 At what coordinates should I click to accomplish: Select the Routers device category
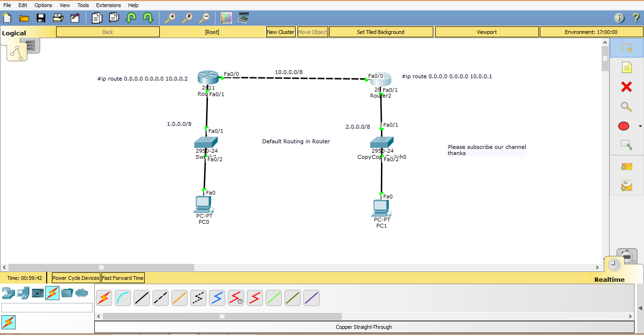(x=7, y=292)
